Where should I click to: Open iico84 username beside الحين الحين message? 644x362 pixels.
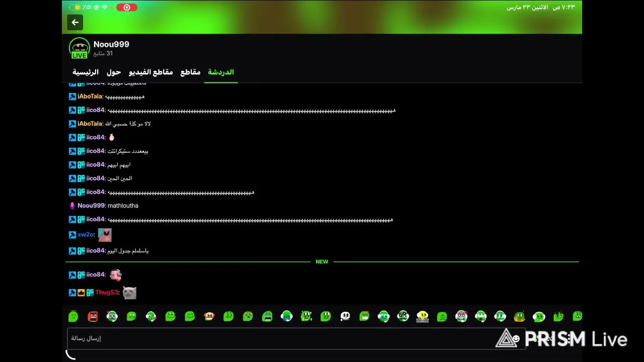[x=96, y=178]
